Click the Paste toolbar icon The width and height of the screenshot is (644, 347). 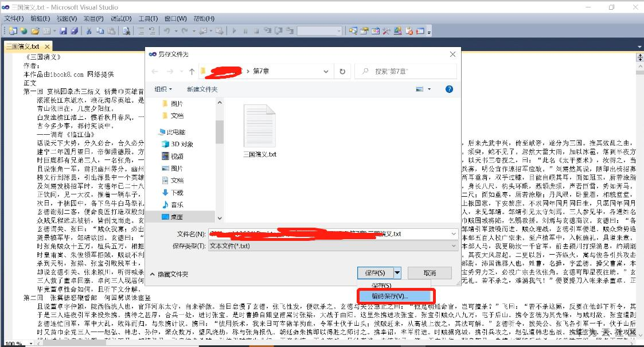click(x=111, y=31)
